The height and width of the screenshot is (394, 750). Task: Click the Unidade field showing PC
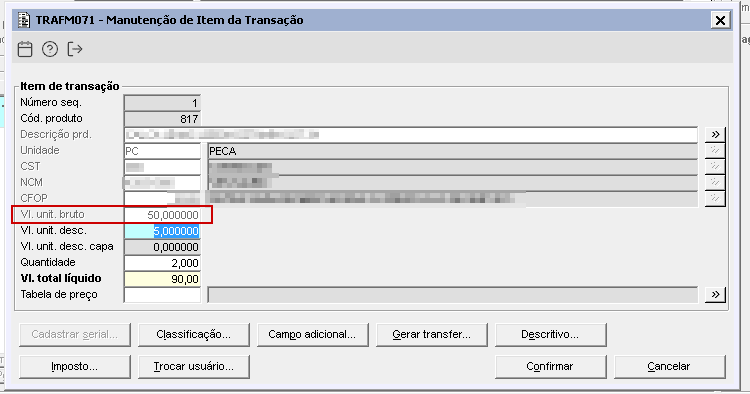point(162,151)
